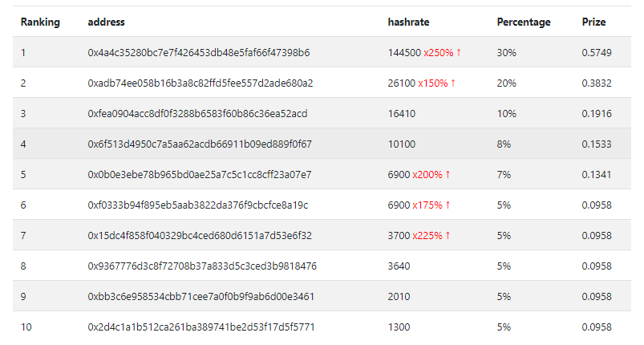Select address starting with 0xadb74ee058b1
The image size is (644, 345).
coord(200,83)
